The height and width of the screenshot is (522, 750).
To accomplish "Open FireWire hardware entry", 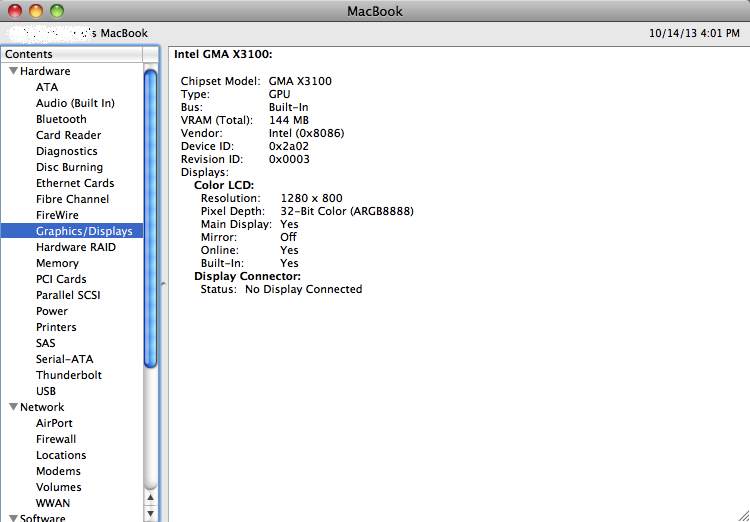I will point(57,215).
